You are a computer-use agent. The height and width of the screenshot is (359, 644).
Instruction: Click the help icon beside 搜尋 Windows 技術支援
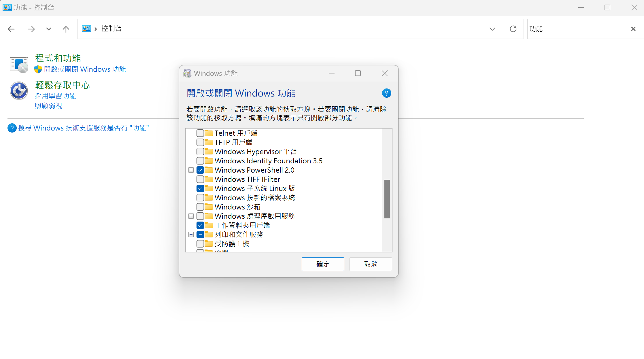12,128
